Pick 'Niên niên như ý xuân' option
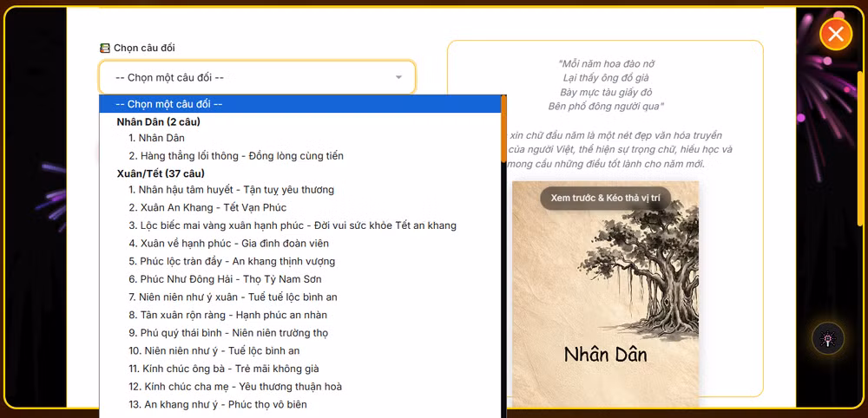 click(x=233, y=297)
